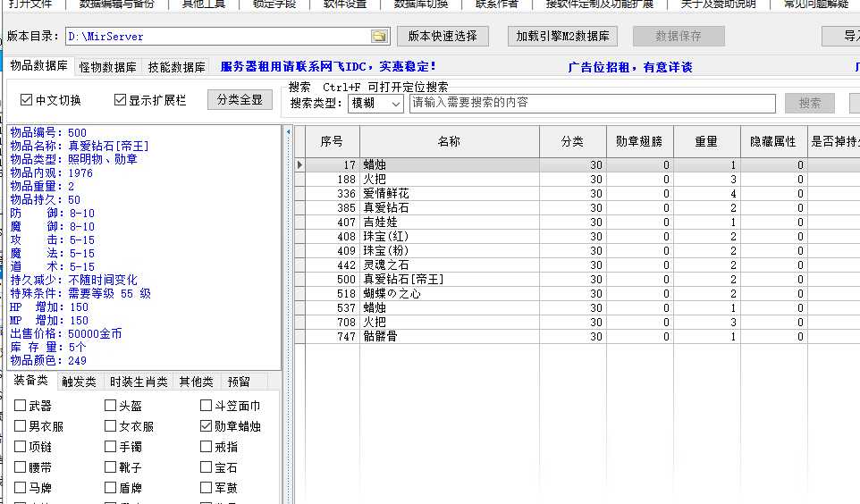Select the 触发类 category tab
Screen dimensions: 860x504
[x=79, y=382]
